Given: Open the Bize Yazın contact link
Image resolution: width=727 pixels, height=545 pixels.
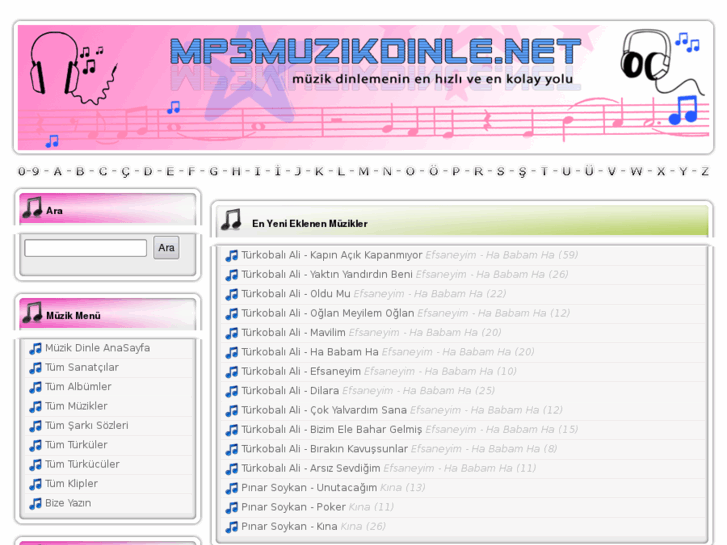Looking at the screenshot, I should click(68, 503).
